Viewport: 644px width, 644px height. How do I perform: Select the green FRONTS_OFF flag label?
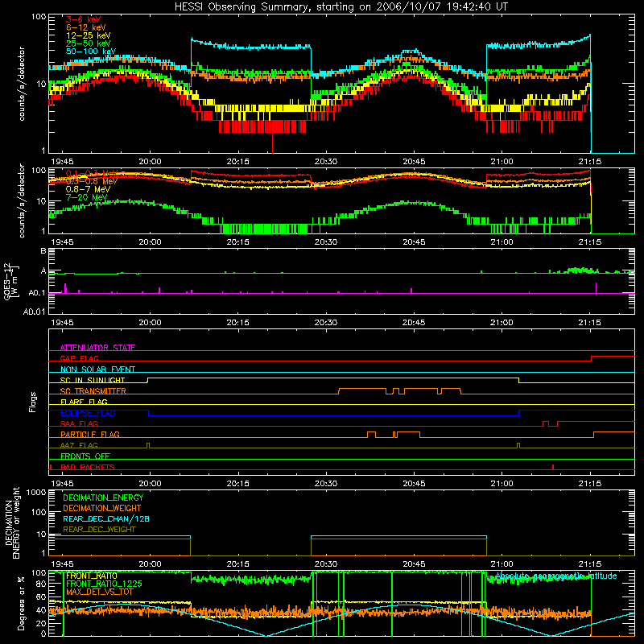(85, 456)
